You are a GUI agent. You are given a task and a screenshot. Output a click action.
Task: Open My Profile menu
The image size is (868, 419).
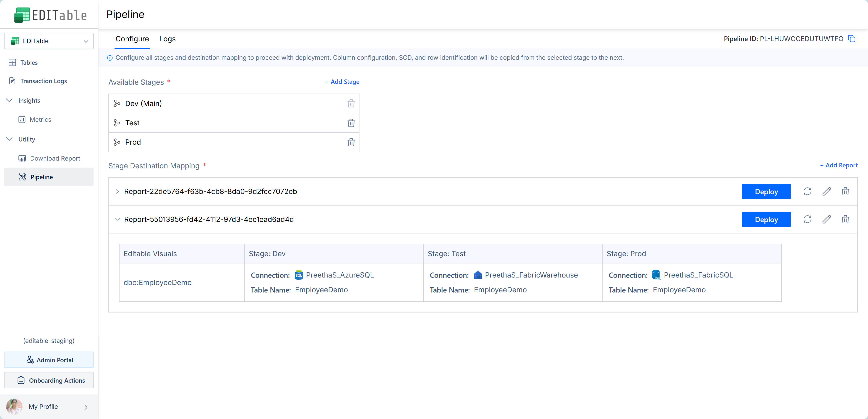(49, 407)
